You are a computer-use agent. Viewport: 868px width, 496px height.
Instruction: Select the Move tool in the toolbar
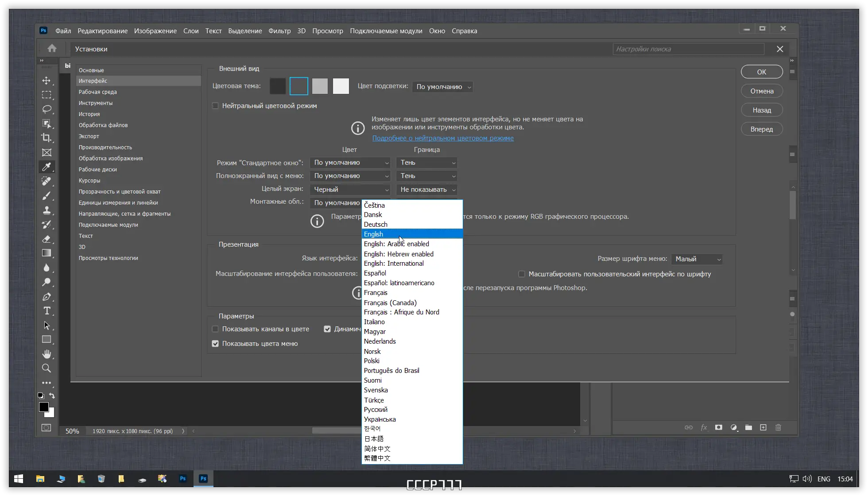(46, 81)
